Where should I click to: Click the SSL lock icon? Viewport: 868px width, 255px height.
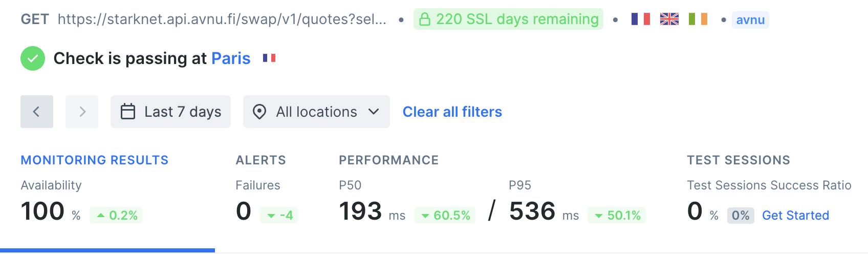click(424, 19)
